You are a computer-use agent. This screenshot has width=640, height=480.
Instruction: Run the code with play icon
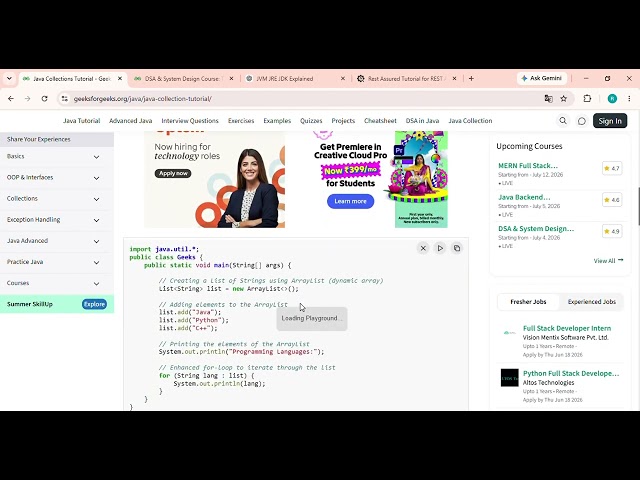[x=440, y=248]
